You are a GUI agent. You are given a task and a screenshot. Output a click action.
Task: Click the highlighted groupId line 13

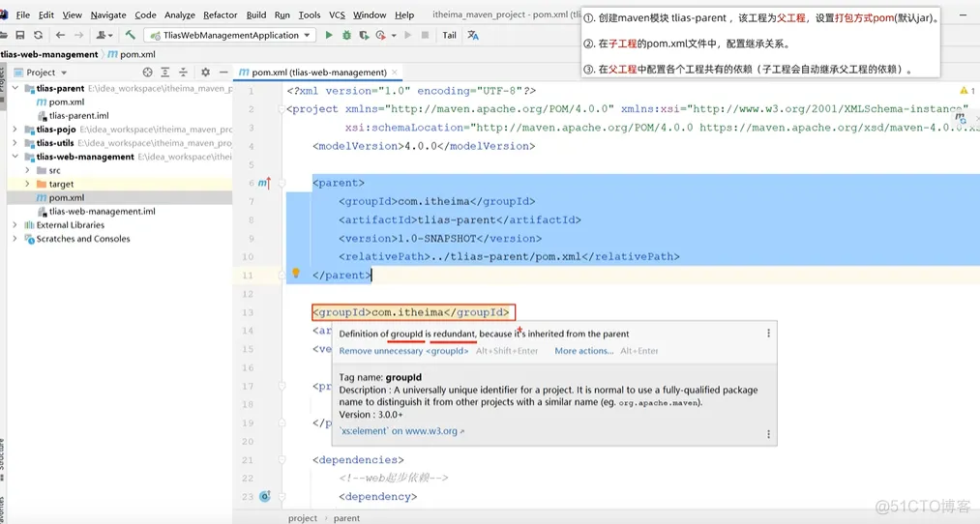click(410, 312)
